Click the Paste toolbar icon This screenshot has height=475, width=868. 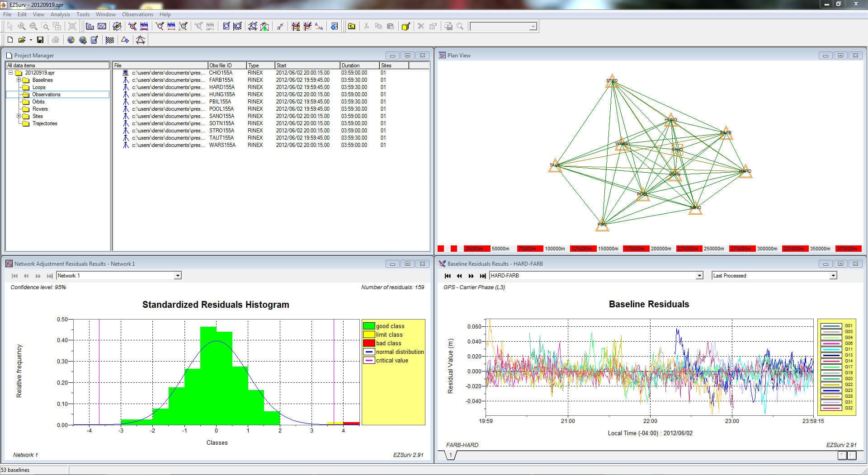pos(390,26)
